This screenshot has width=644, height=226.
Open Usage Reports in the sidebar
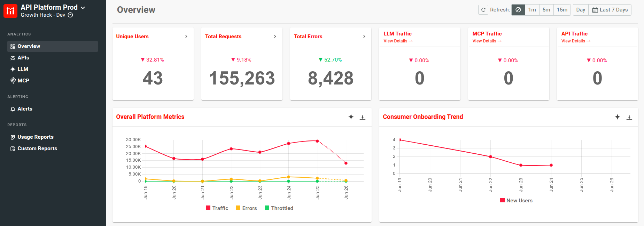[x=53, y=137]
